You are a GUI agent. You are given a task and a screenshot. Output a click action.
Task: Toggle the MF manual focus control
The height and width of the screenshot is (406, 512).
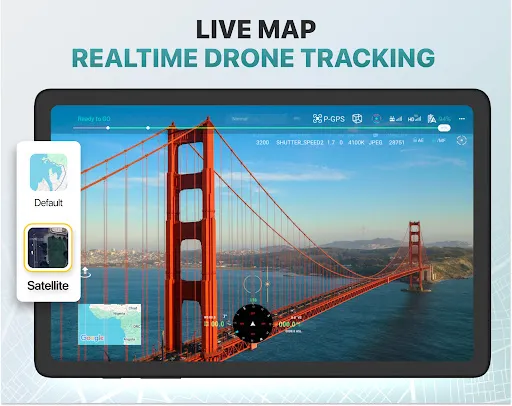click(x=439, y=141)
